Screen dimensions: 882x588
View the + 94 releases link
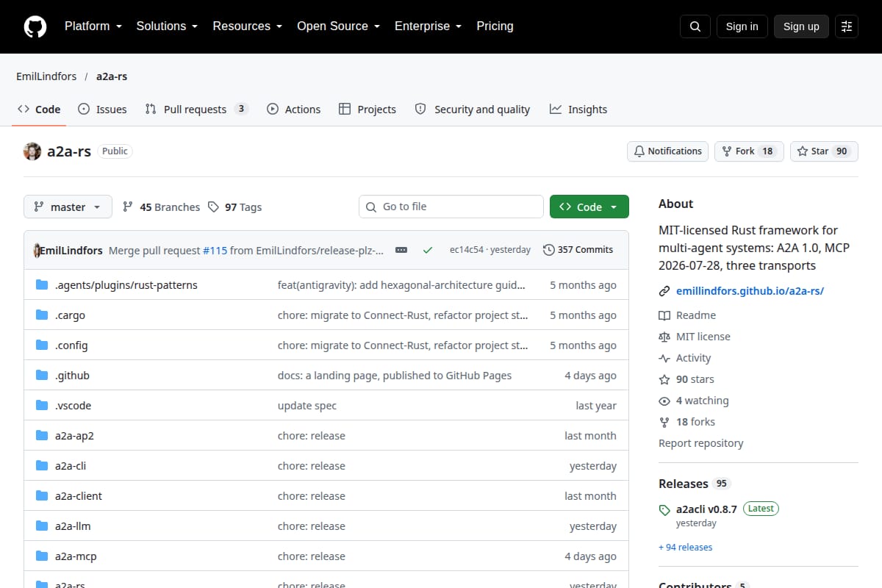[685, 547]
